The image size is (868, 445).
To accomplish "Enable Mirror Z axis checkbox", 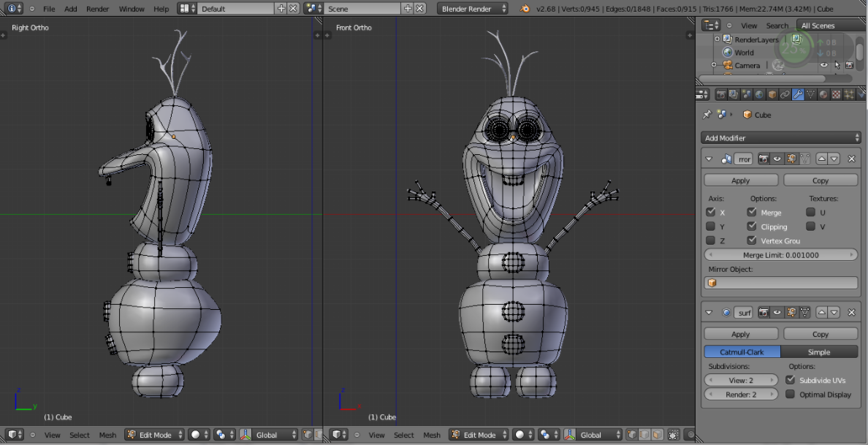I will (711, 240).
